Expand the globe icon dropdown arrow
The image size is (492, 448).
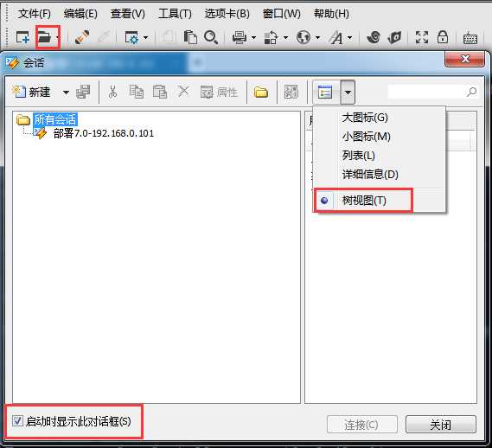tap(317, 38)
